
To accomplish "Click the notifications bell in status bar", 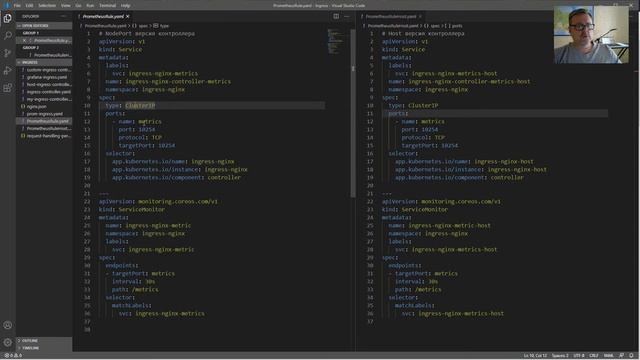I will pyautogui.click(x=631, y=356).
